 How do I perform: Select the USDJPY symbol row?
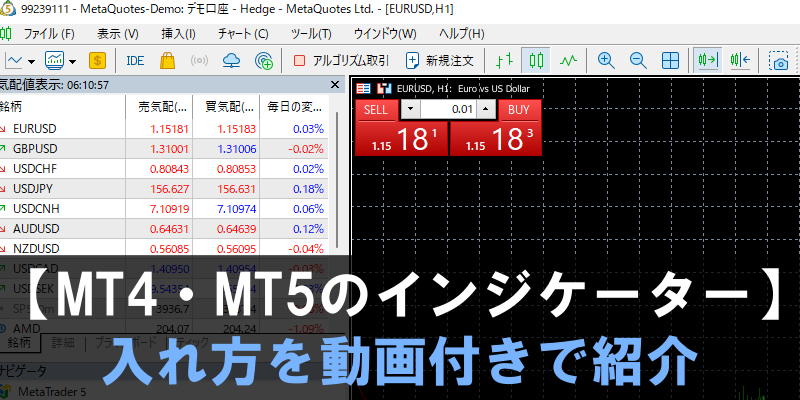[164, 189]
